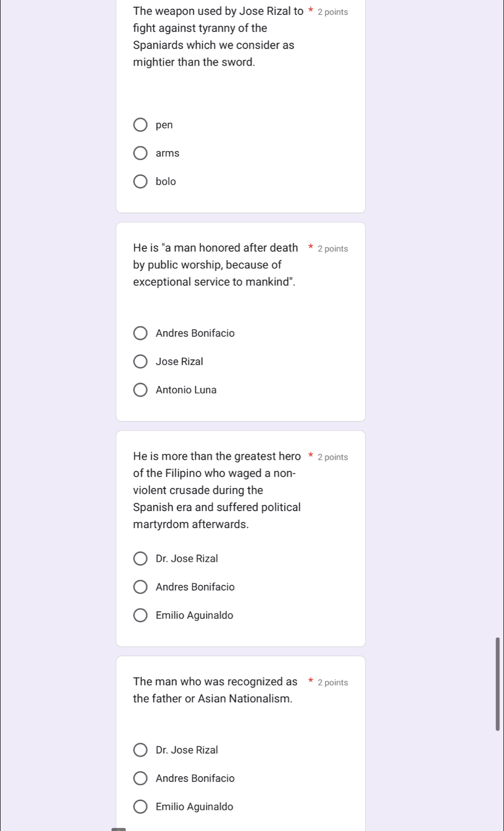
Task: Click the non-violent crusade question text
Action: 217,490
